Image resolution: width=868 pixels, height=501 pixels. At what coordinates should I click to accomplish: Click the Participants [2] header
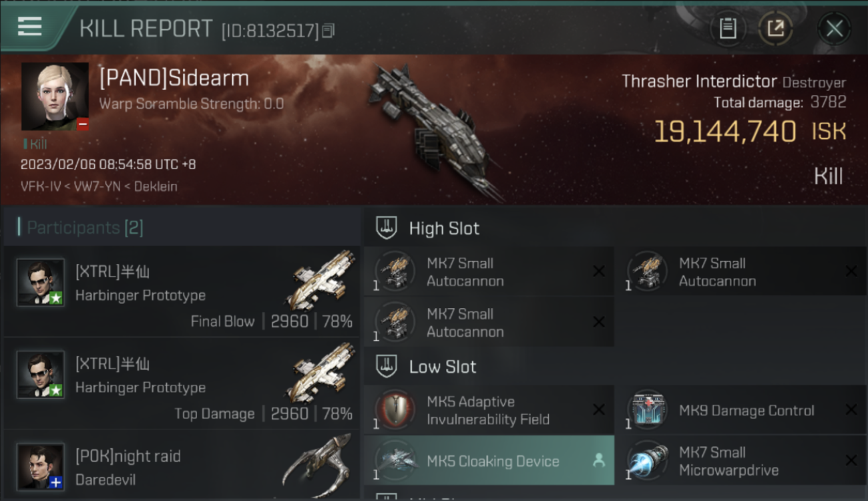[x=80, y=228]
